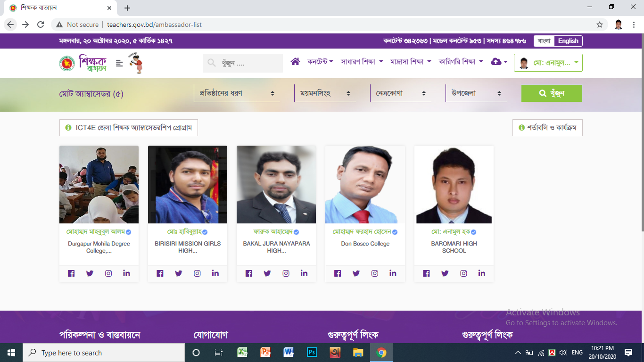Open File Explorer from the taskbar
Screen dimensions: 644x362
click(x=358, y=352)
